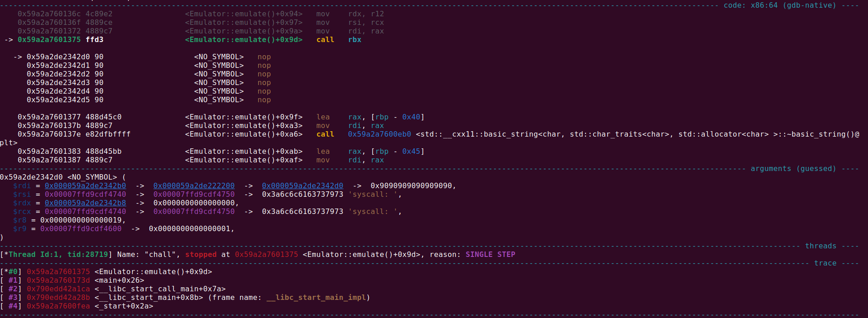This screenshot has height=318, width=868.
Task: Select the '0x45' offset in lea operand
Action: (x=411, y=152)
